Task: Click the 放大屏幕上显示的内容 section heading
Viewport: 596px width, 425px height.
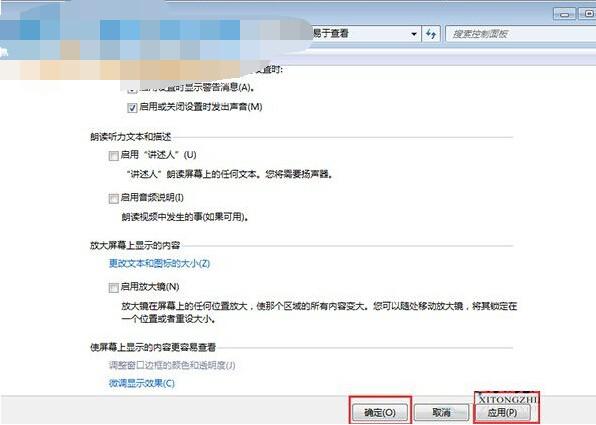Action: click(x=135, y=245)
